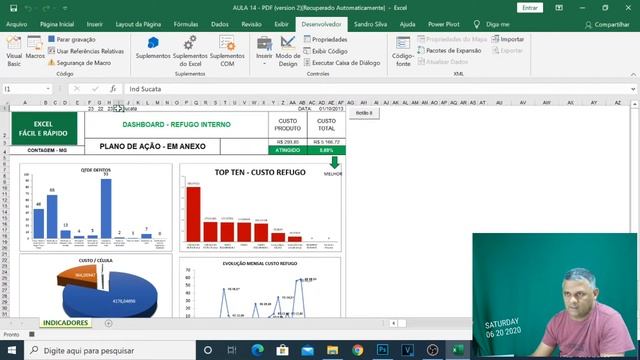Click vertical scrollbar up arrow
This screenshot has height=360, width=640.
(635, 104)
